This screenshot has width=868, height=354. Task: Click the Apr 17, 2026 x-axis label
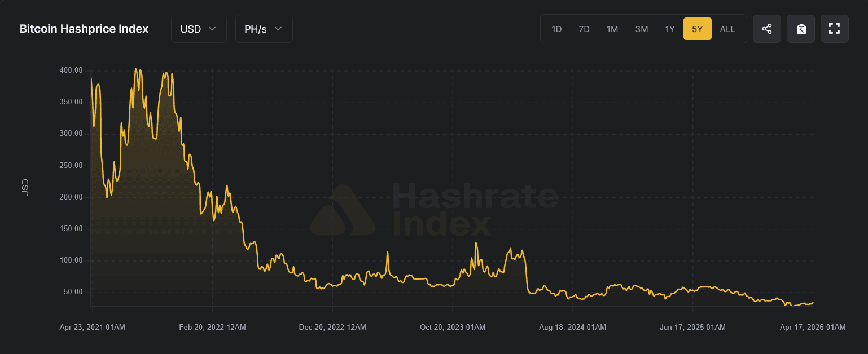[x=813, y=327]
